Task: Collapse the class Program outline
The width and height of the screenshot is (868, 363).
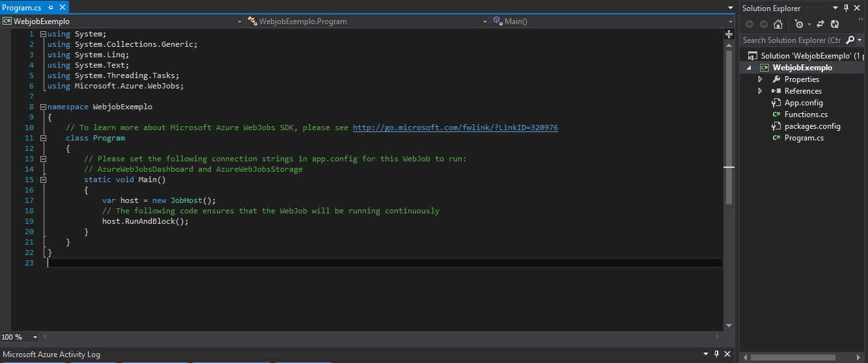Action: point(43,138)
